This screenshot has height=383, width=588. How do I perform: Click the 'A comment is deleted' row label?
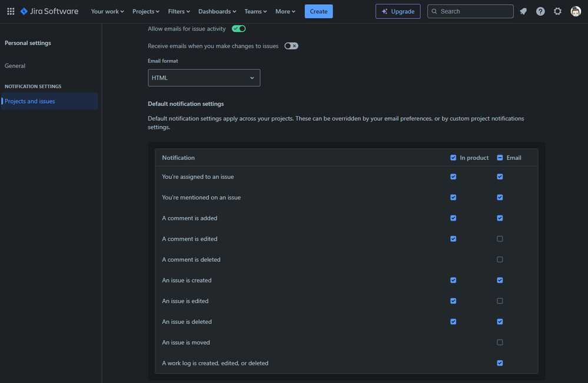191,259
